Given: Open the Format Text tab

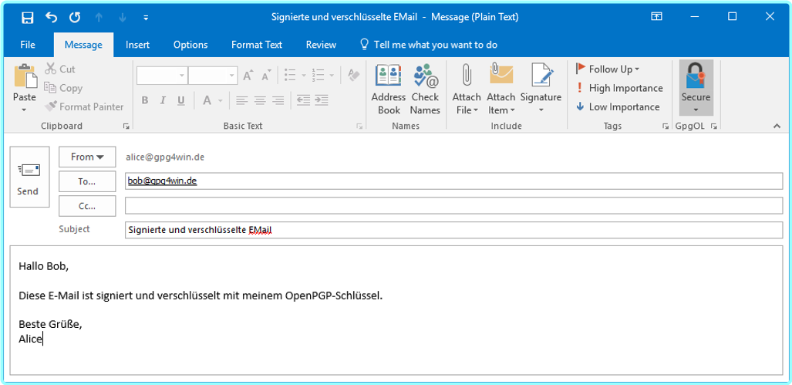Looking at the screenshot, I should point(257,44).
